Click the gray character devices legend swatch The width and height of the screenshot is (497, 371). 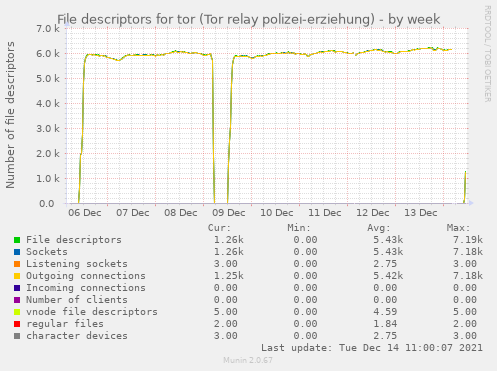point(17,336)
